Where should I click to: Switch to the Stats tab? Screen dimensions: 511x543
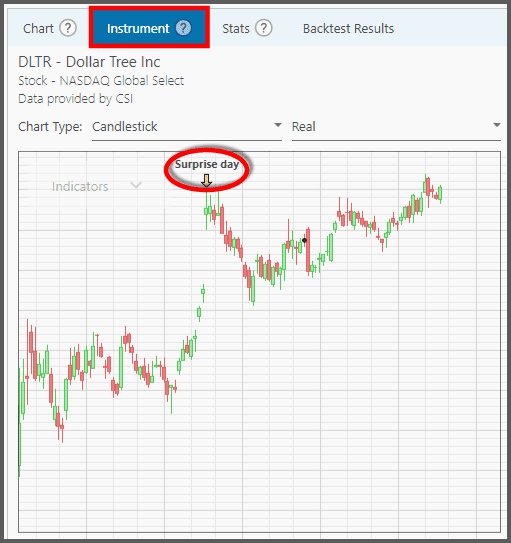(x=236, y=28)
